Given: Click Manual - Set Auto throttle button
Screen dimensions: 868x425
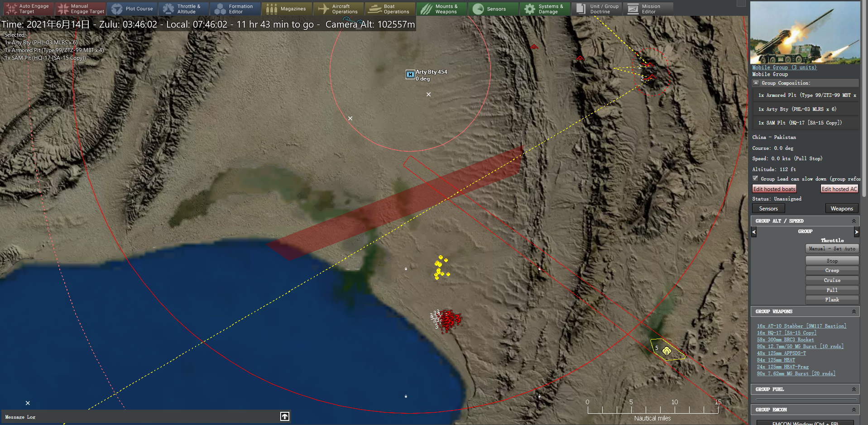Looking at the screenshot, I should (x=832, y=248).
